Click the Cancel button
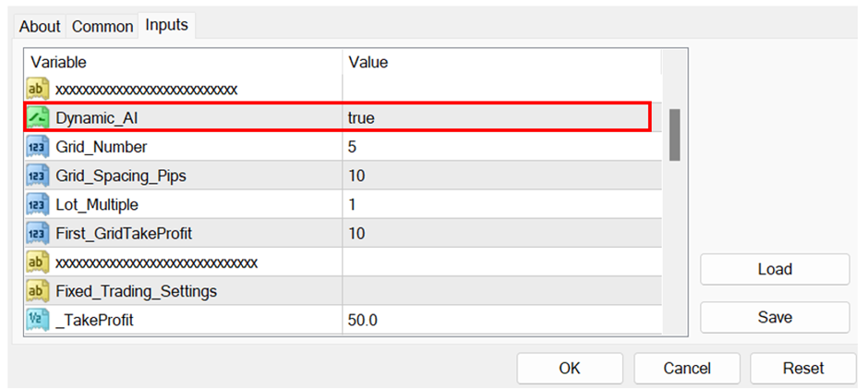868x389 pixels. (687, 368)
